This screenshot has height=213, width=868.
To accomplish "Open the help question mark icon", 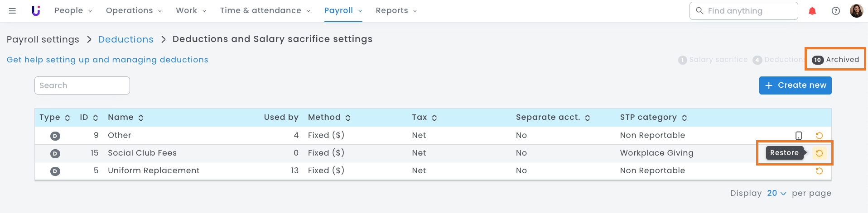I will 835,11.
